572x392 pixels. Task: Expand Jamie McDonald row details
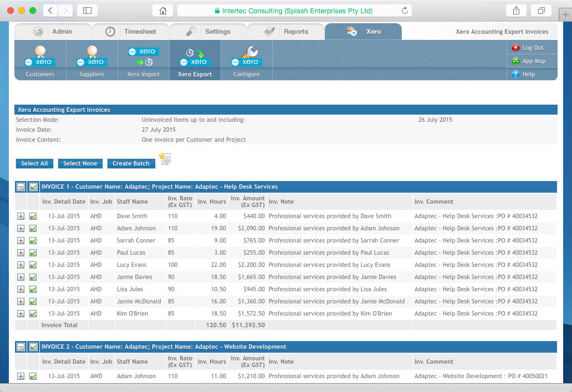21,302
